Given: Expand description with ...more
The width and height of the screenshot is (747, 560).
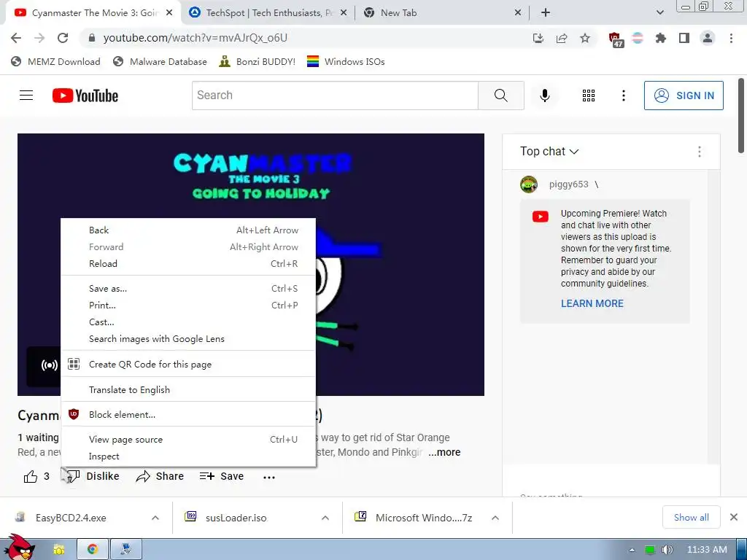Looking at the screenshot, I should [444, 452].
